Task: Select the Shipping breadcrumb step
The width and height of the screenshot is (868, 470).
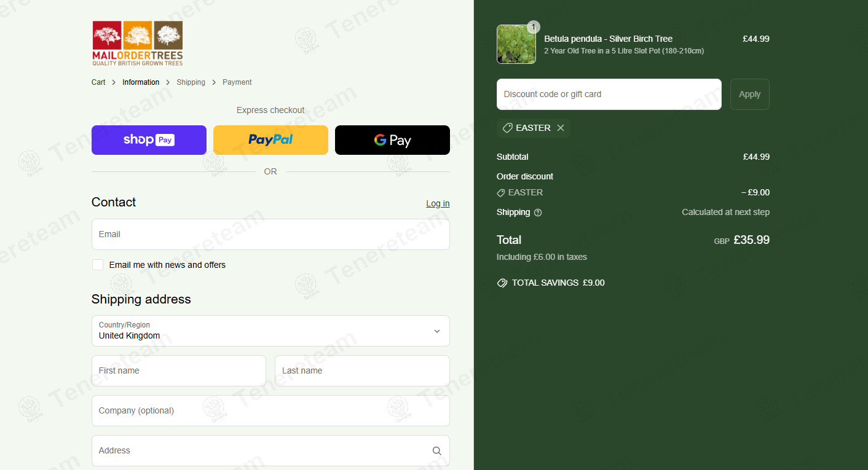Action: (x=191, y=82)
